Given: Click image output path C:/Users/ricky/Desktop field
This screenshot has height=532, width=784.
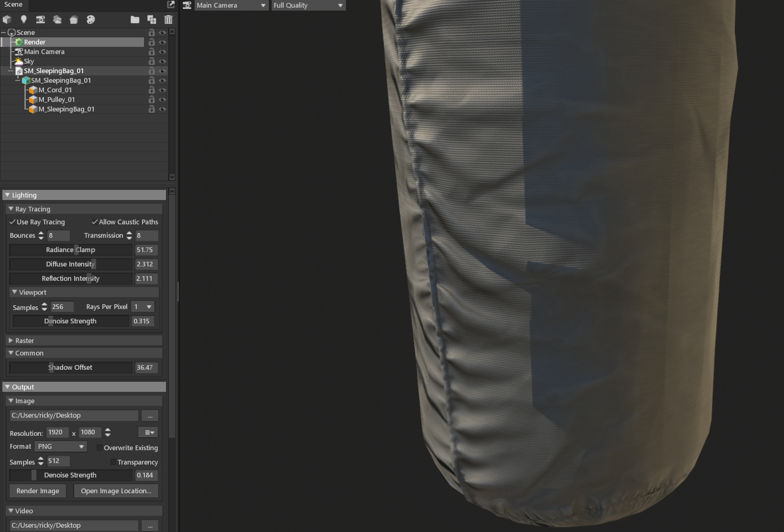Looking at the screenshot, I should 74,416.
